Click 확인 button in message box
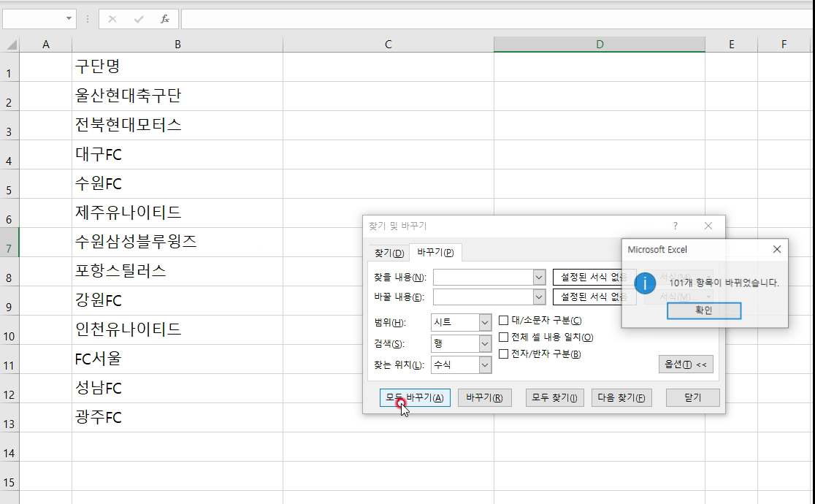The width and height of the screenshot is (815, 504). point(704,310)
